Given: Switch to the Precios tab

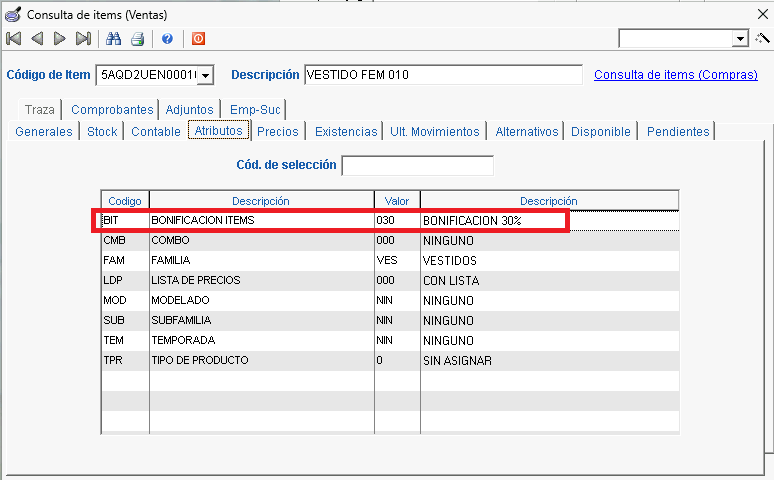Looking at the screenshot, I should [x=277, y=131].
